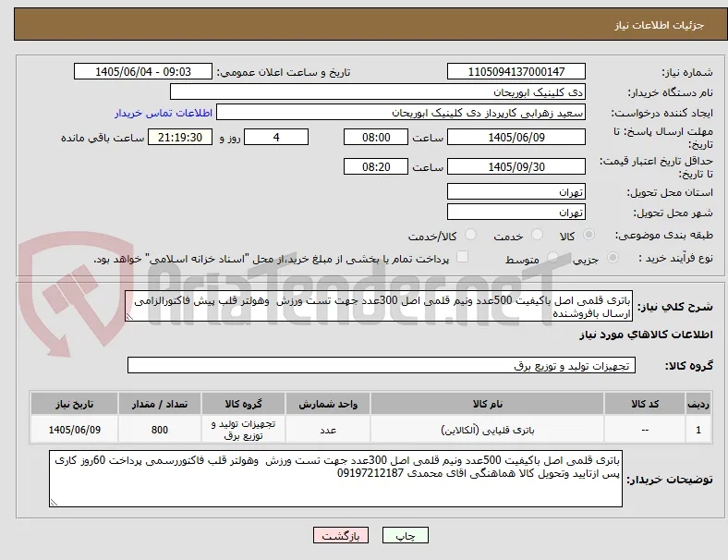Select the کالا/خدمت radio button
Image resolution: width=728 pixels, height=560 pixels.
coord(470,235)
